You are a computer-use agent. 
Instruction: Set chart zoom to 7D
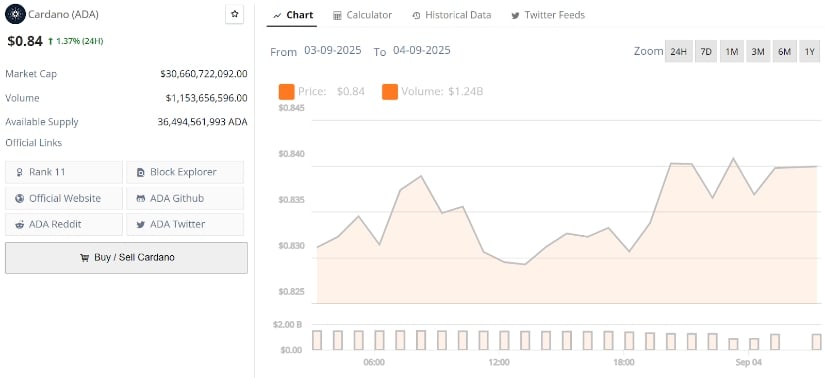pyautogui.click(x=706, y=52)
